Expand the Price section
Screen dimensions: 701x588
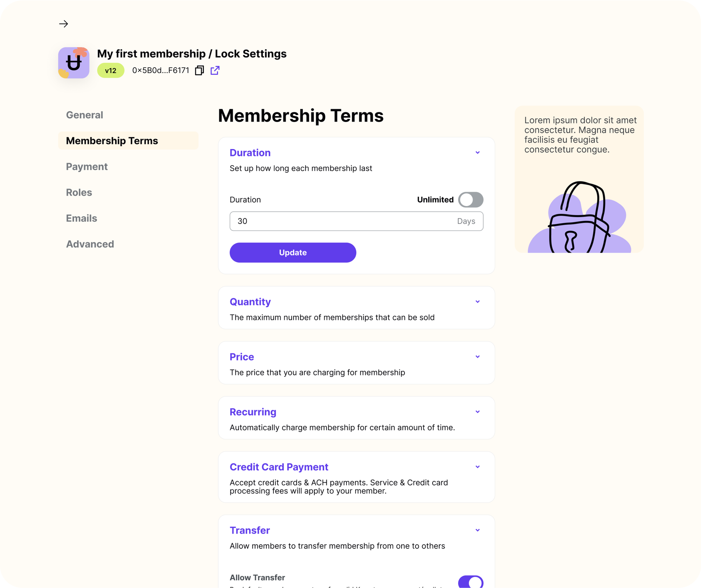point(477,356)
